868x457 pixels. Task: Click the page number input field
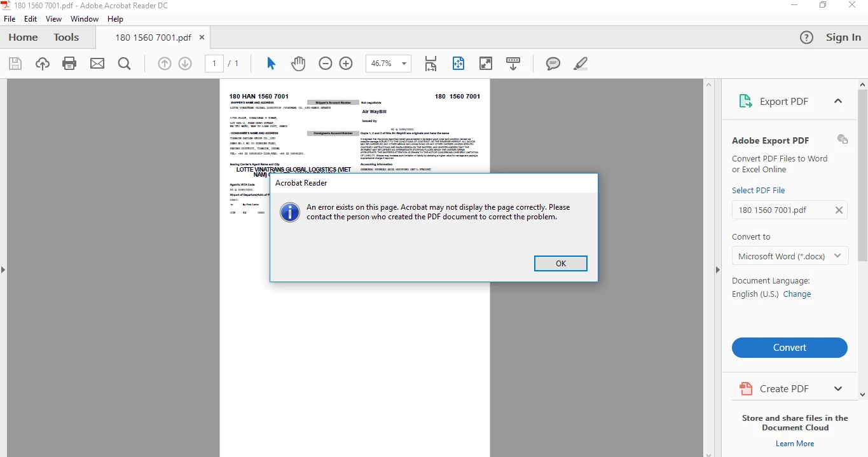(x=214, y=64)
